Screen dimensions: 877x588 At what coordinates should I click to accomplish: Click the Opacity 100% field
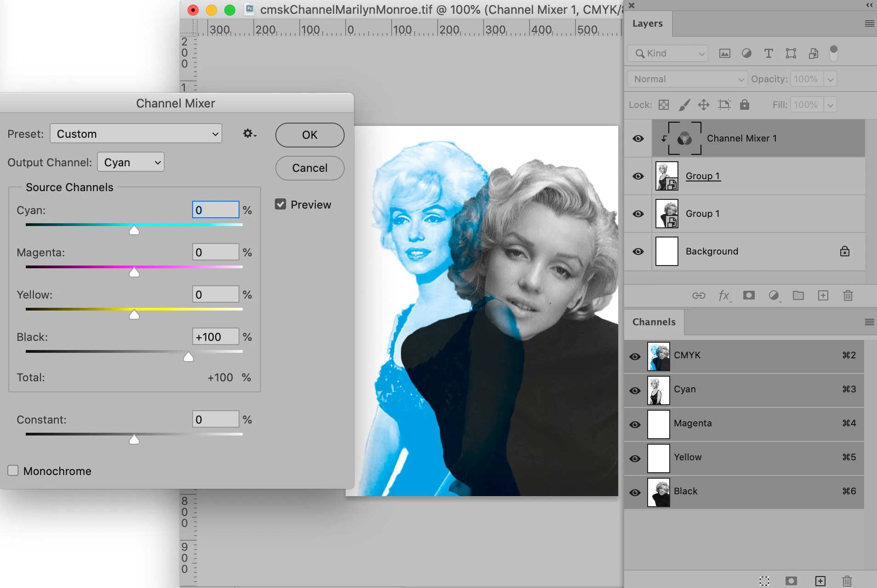(807, 79)
